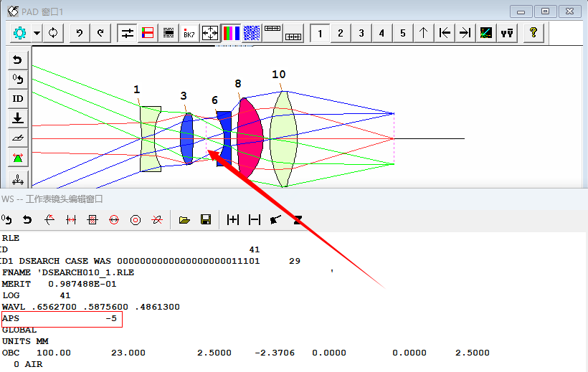Open the dropdown arrow beside the gear icon
588x372 pixels.
[37, 33]
